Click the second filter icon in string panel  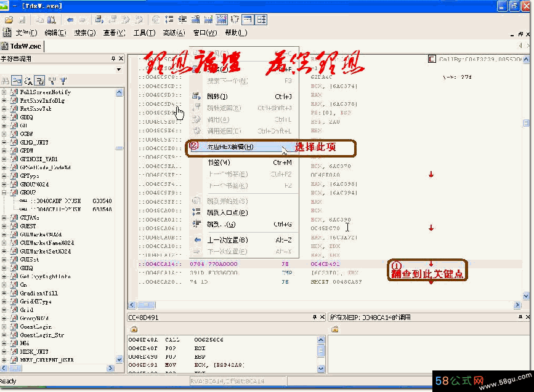17,81
